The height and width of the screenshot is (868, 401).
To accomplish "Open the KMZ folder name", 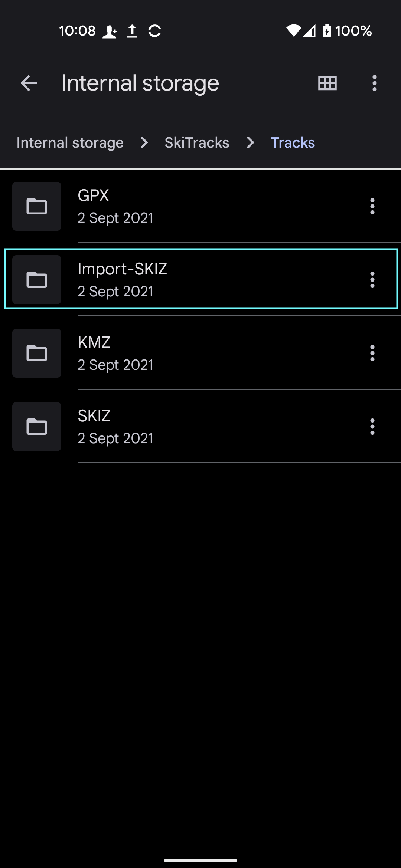I will click(94, 342).
